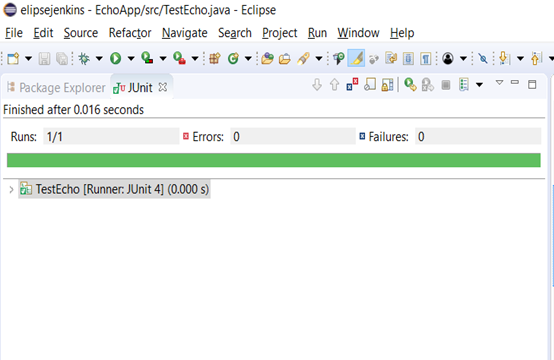Select next failed test arrow
The width and height of the screenshot is (554, 360).
[317, 85]
